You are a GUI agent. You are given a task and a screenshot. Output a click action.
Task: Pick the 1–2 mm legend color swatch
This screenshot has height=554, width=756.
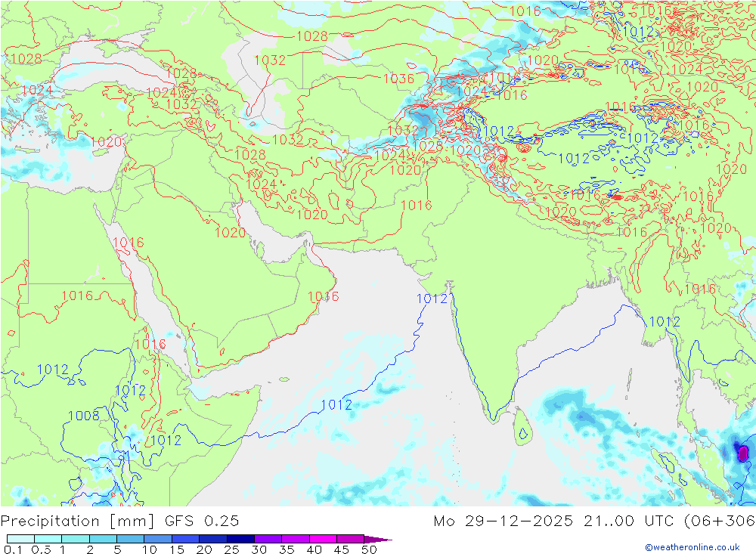[76, 539]
